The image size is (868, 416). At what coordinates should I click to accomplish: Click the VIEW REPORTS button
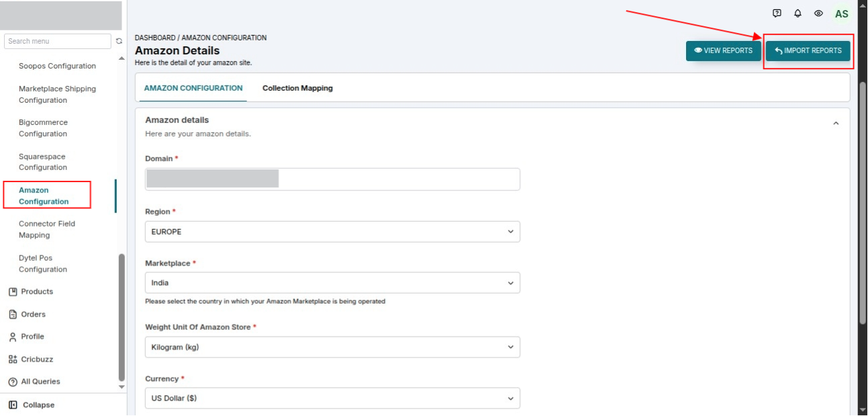point(724,51)
